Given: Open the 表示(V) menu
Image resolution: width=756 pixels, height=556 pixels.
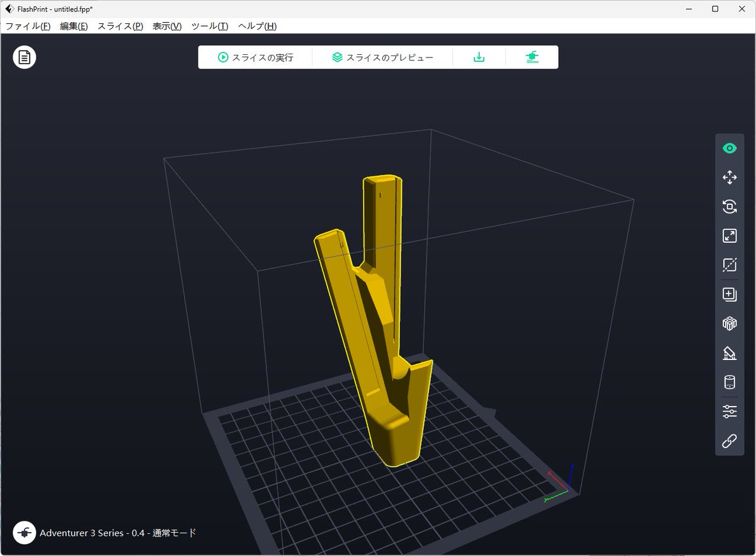Looking at the screenshot, I should (x=167, y=26).
